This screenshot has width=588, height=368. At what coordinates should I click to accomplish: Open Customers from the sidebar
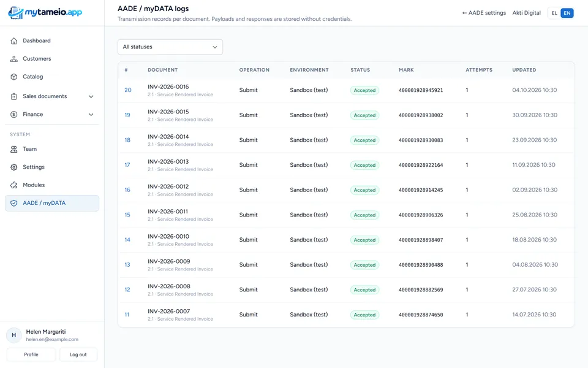coord(52,59)
